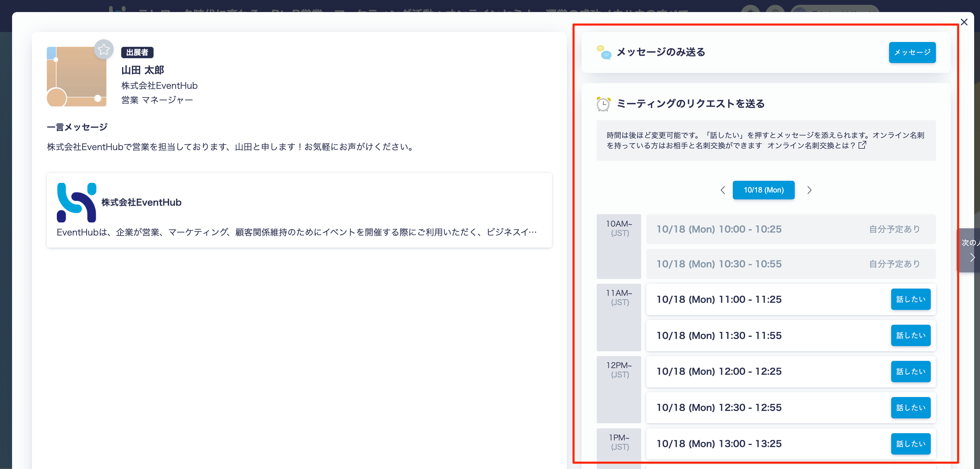Click 山田 太郎's profile picture
The image size is (980, 469).
pyautogui.click(x=76, y=77)
